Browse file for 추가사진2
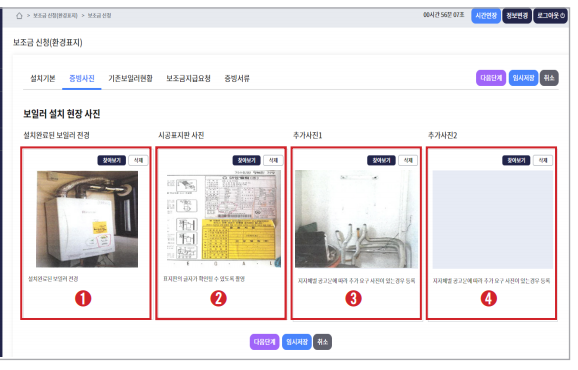This screenshot has width=578, height=370. 516,160
